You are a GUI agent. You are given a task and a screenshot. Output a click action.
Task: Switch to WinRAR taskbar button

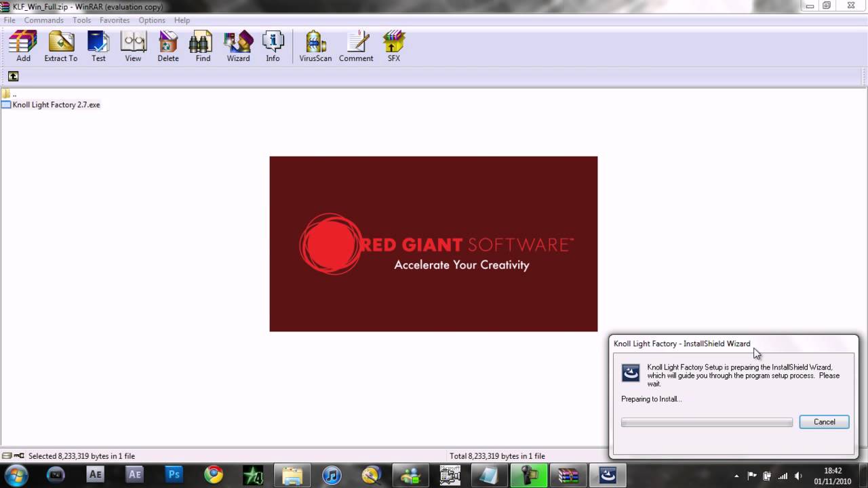(568, 475)
